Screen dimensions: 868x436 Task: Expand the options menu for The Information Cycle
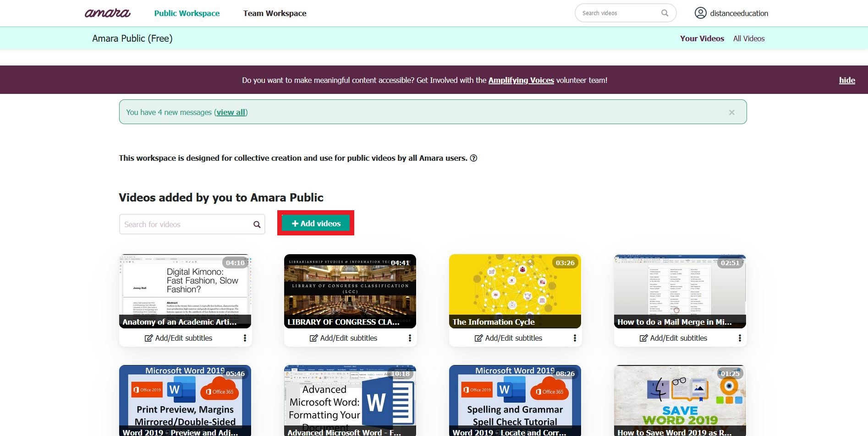[575, 338]
